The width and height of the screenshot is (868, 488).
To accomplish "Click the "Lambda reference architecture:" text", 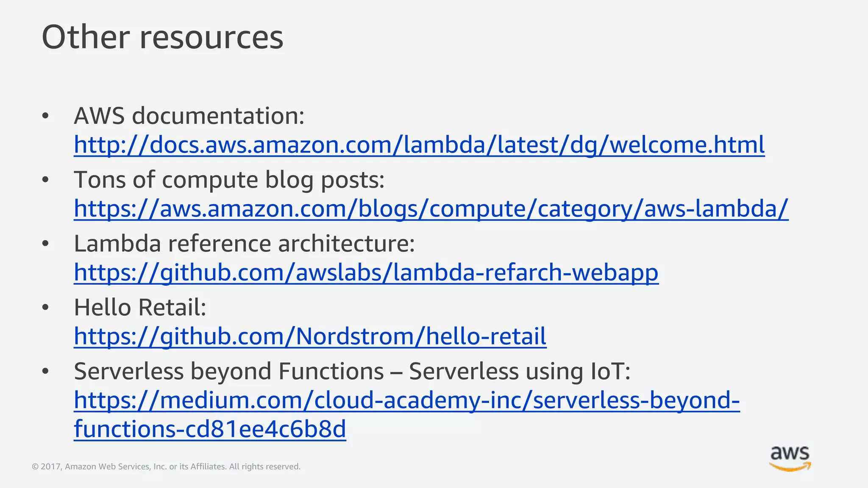I will (244, 244).
